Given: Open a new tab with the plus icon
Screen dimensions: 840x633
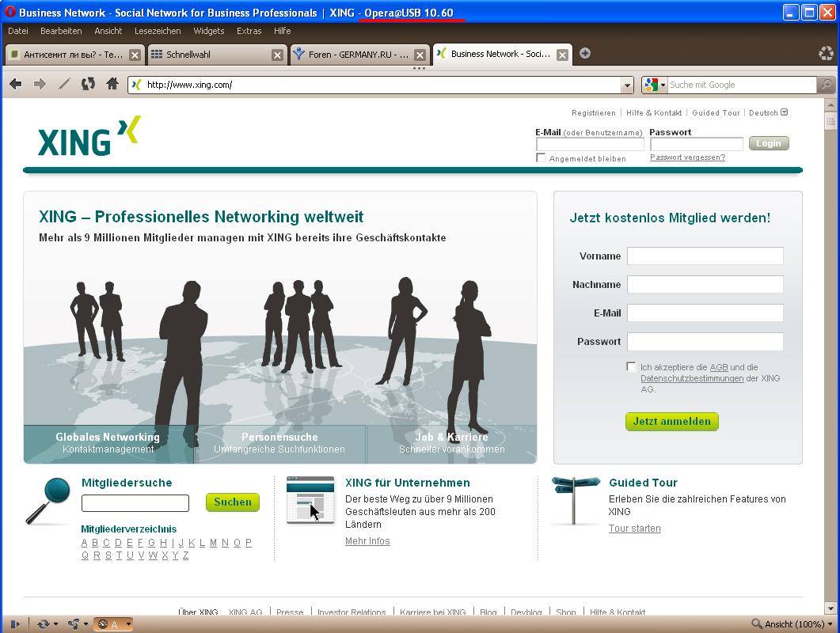Looking at the screenshot, I should point(585,53).
